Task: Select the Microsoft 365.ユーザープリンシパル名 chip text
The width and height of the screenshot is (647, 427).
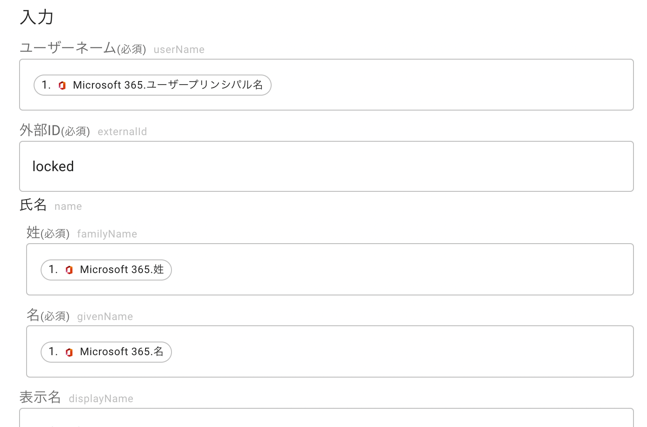Action: pos(168,85)
